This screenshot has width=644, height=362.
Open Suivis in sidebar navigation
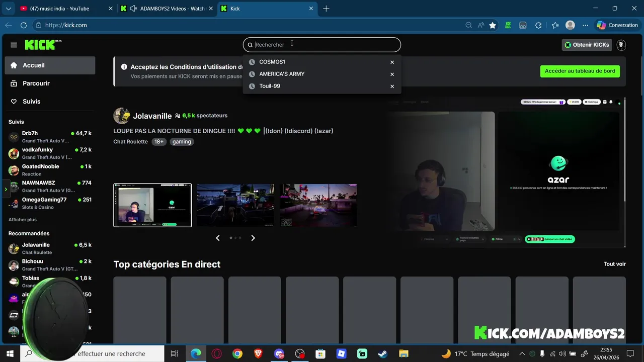point(50,102)
